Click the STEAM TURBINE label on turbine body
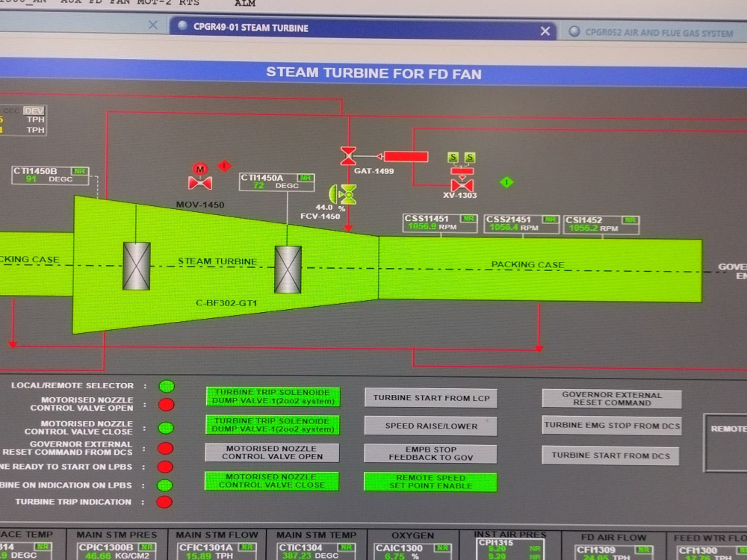This screenshot has height=560, width=747. [217, 261]
